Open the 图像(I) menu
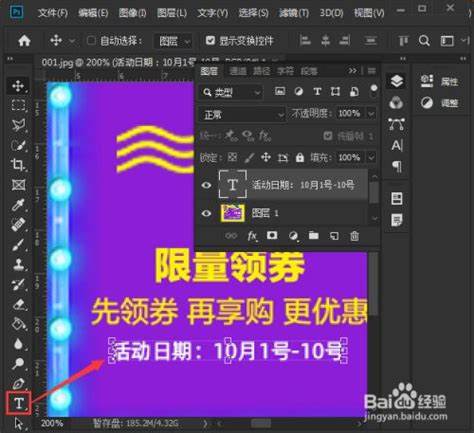 [x=133, y=13]
